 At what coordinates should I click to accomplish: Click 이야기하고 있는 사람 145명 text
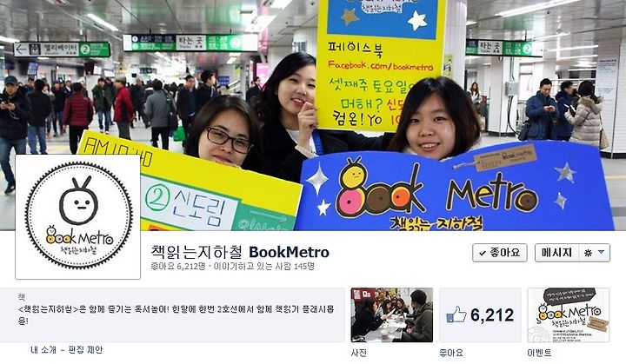tap(264, 266)
